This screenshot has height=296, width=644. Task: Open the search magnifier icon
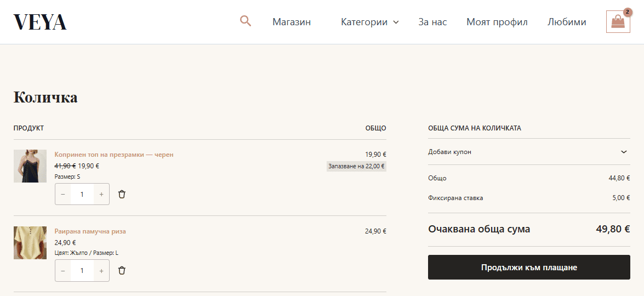point(246,21)
